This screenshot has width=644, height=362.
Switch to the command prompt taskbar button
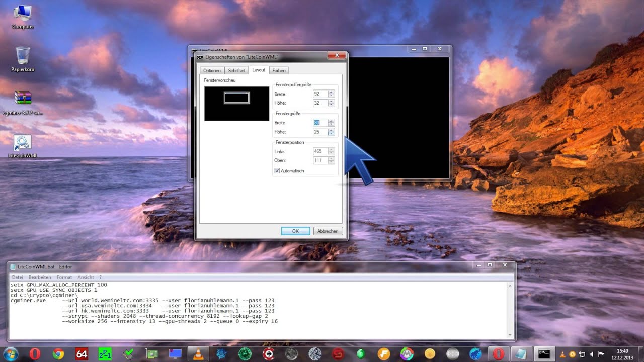(544, 354)
